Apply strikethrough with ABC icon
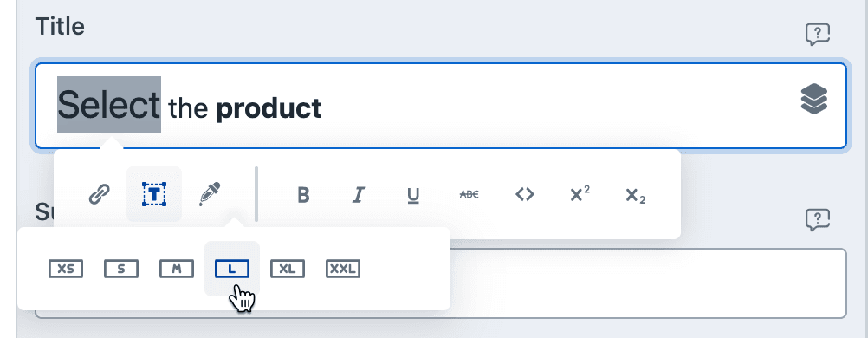The width and height of the screenshot is (868, 338). coord(470,194)
